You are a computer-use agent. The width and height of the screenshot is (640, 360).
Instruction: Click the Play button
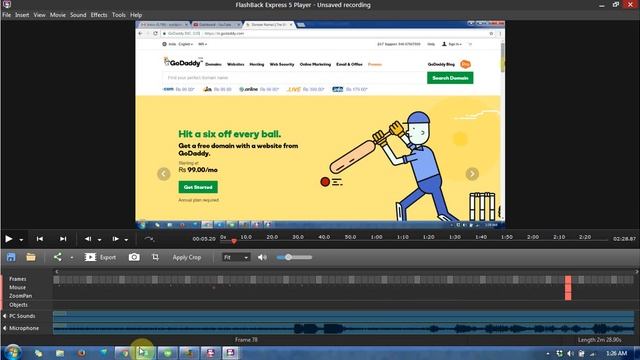[9, 239]
